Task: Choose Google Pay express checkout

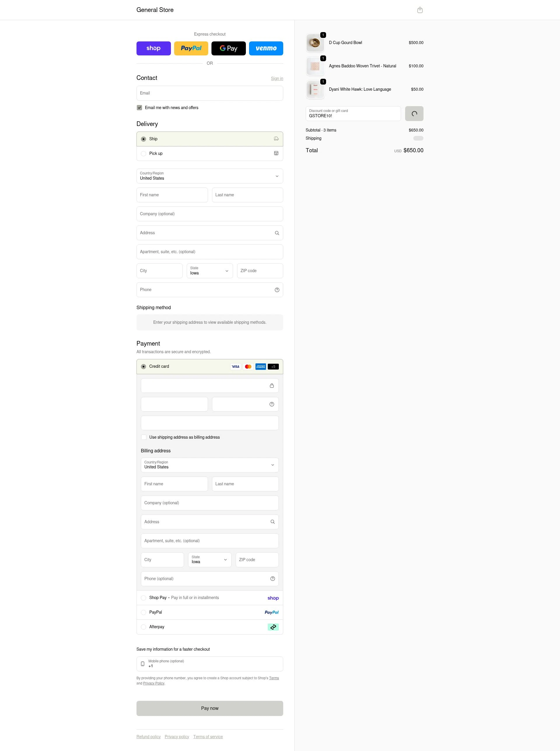Action: (x=228, y=48)
